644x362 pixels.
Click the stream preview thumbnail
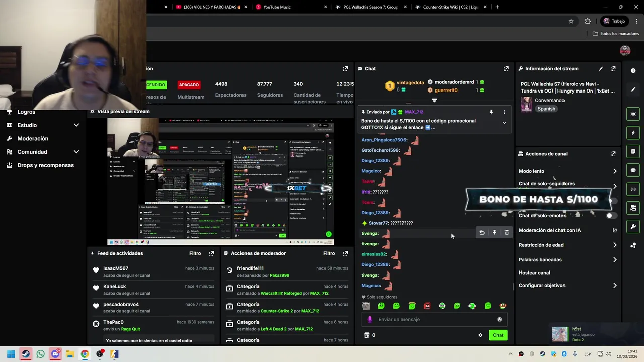click(x=220, y=182)
